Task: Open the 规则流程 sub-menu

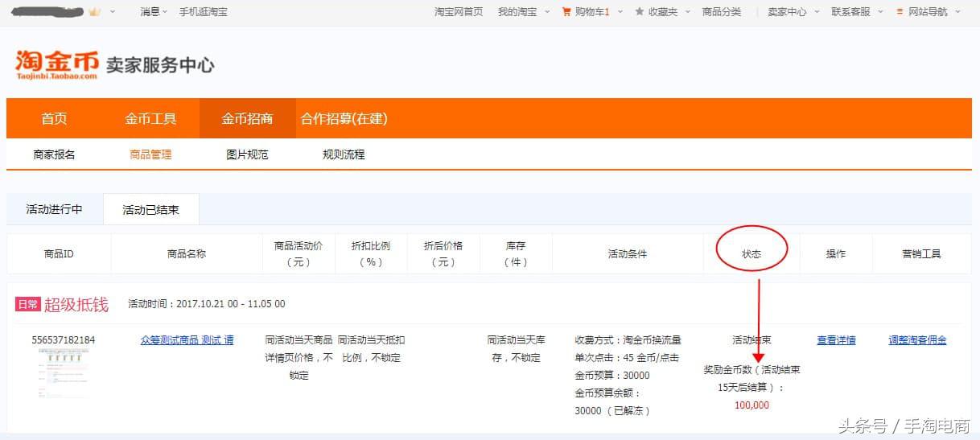Action: pos(344,154)
